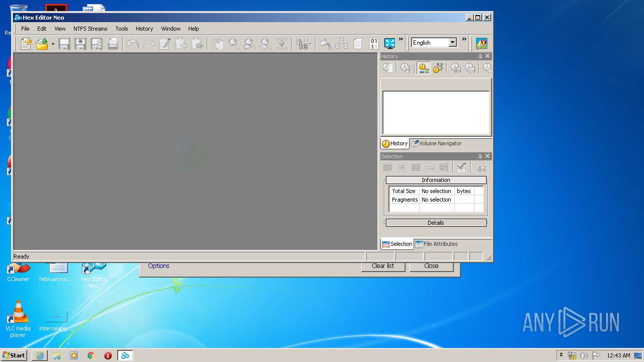The image size is (644, 362).
Task: Click the Select All grid icon
Action: click(x=387, y=167)
